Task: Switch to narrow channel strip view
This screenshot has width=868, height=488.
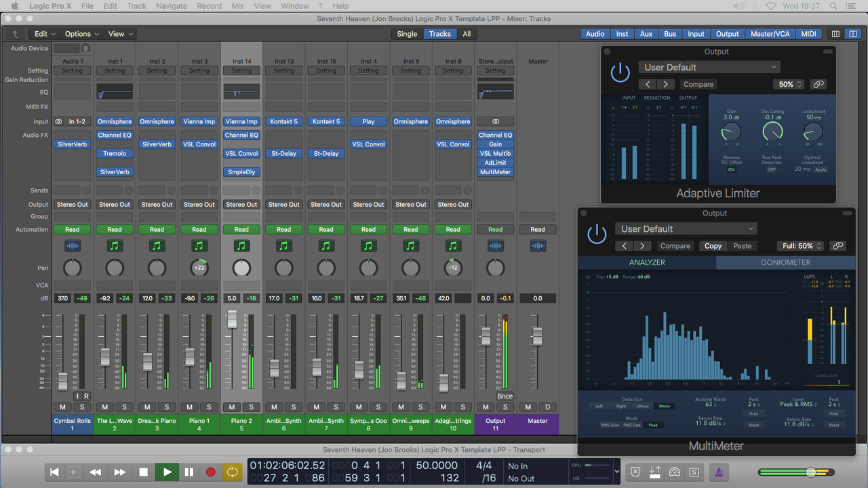Action: coord(835,34)
